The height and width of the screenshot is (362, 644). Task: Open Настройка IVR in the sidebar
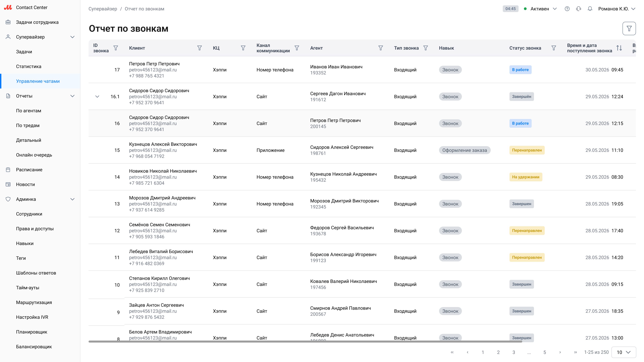(32, 317)
